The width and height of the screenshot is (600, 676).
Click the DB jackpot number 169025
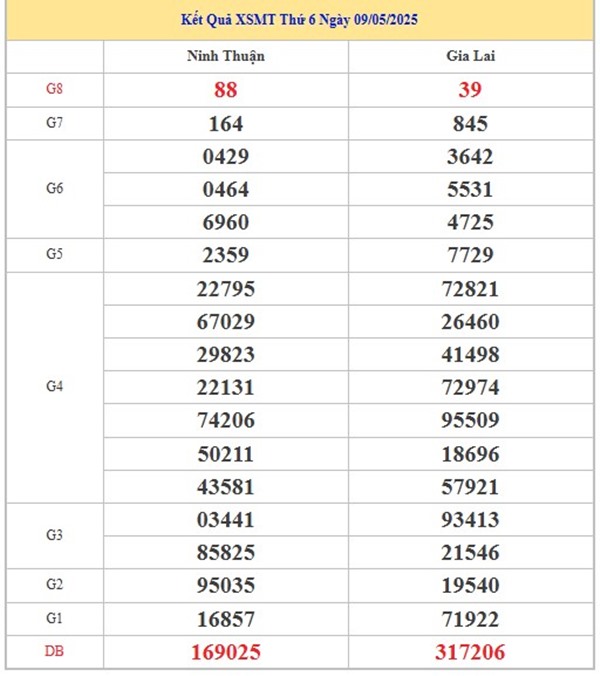[x=226, y=652]
